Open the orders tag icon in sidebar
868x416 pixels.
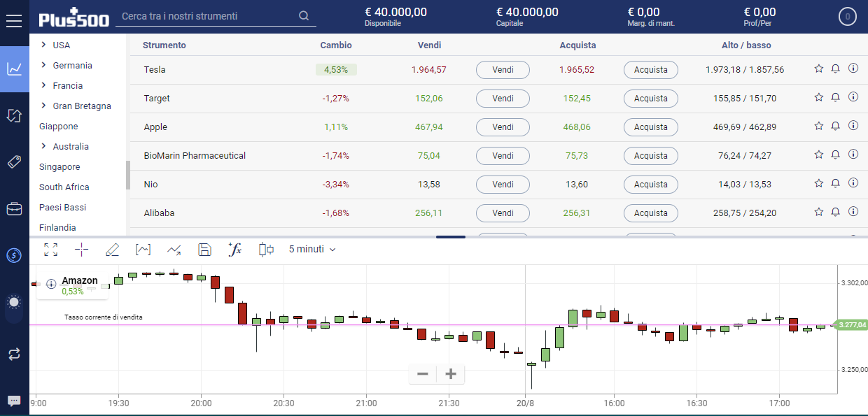coord(15,162)
